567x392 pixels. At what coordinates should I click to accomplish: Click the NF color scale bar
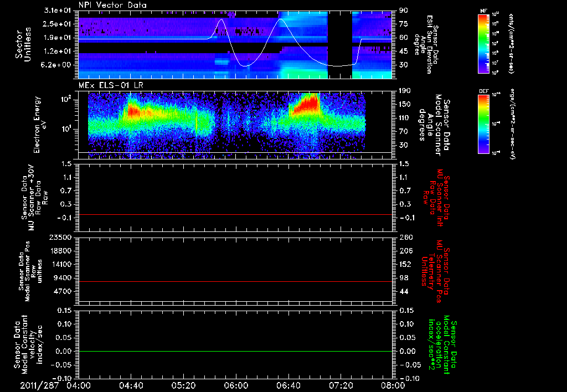[x=483, y=43]
